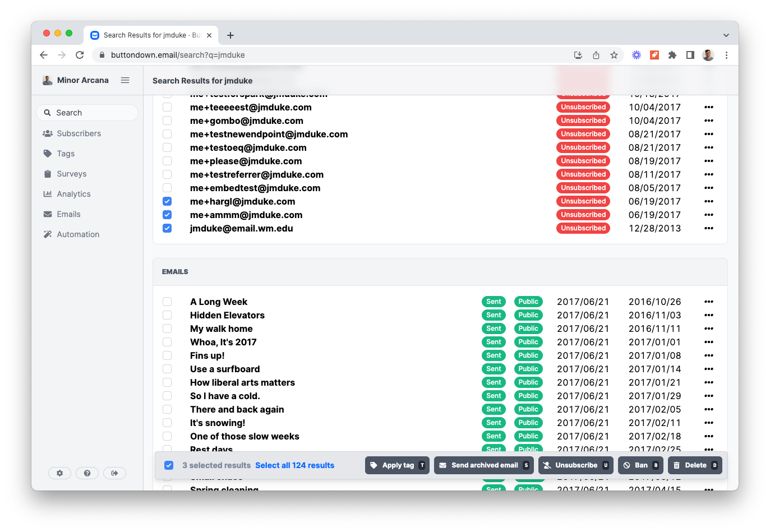770x532 pixels.
Task: Open the options menu for Hidden Elevators
Action: (x=709, y=314)
